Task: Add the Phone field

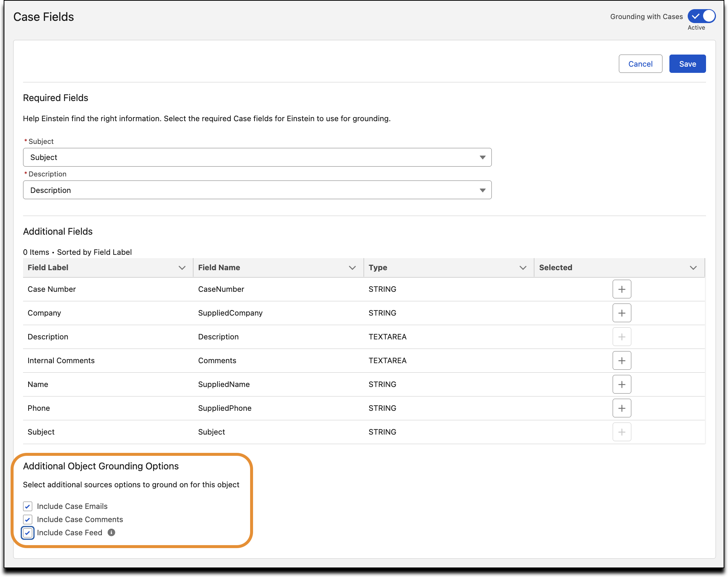Action: [x=621, y=408]
